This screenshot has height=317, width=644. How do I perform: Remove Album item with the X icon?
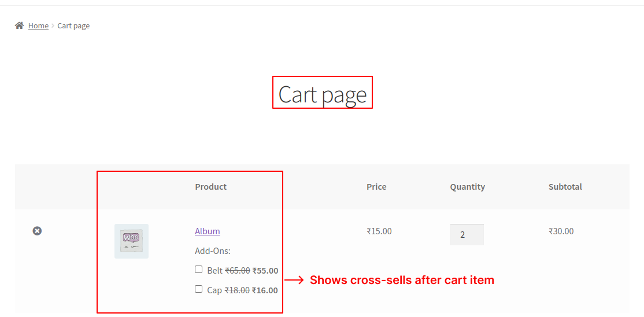(37, 231)
